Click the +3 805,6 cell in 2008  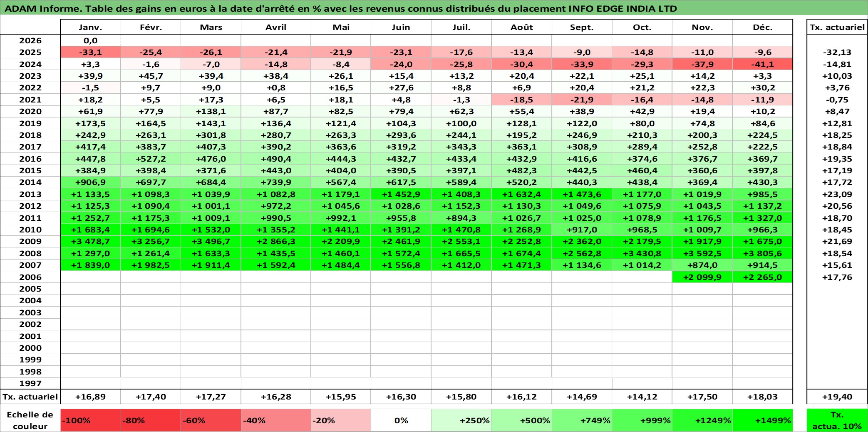pos(763,253)
